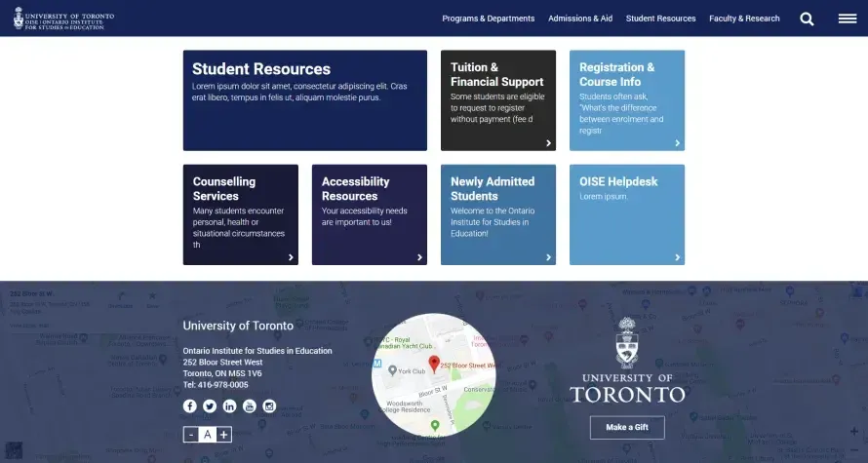Click the Make a Gift button
Viewport: 868px width, 463px height.
pyautogui.click(x=627, y=427)
